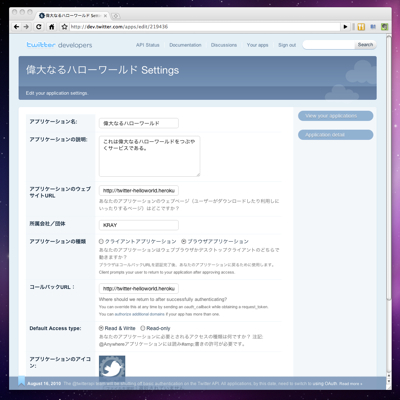
Task: Click the View your applications button
Action: [x=335, y=116]
